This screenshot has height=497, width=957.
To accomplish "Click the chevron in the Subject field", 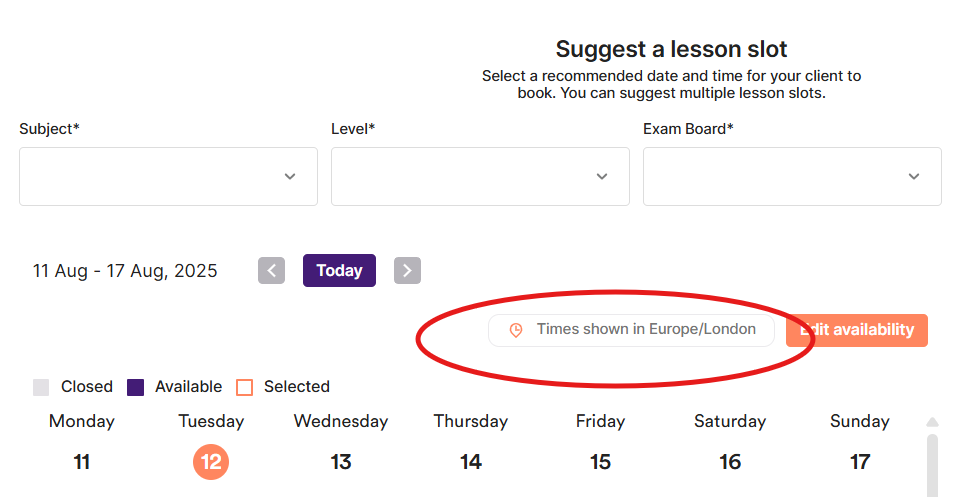I will coord(290,177).
